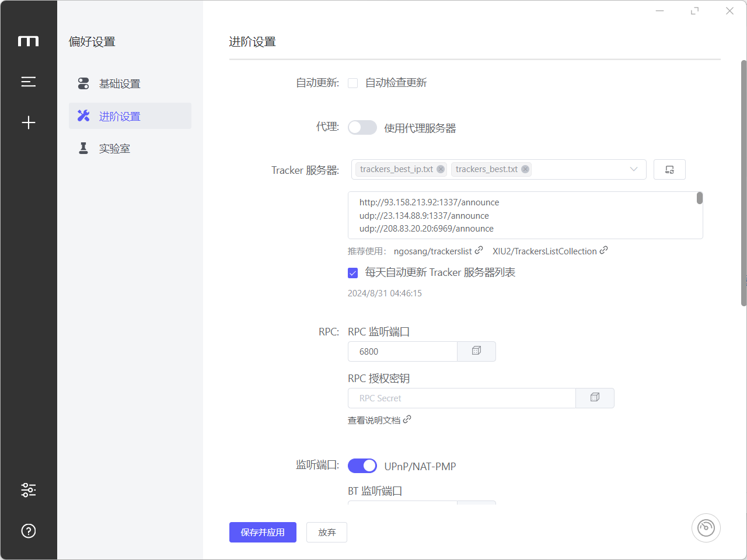The image size is (747, 560).
Task: Uncheck 每天自动更新 Tracker 服务器列表
Action: pos(353,273)
